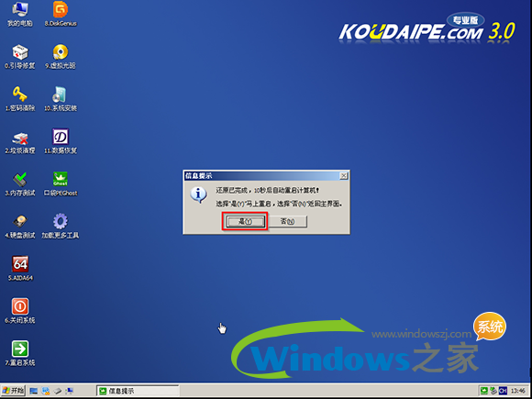Open the 3.内存测试 memory test icon

pos(19,183)
